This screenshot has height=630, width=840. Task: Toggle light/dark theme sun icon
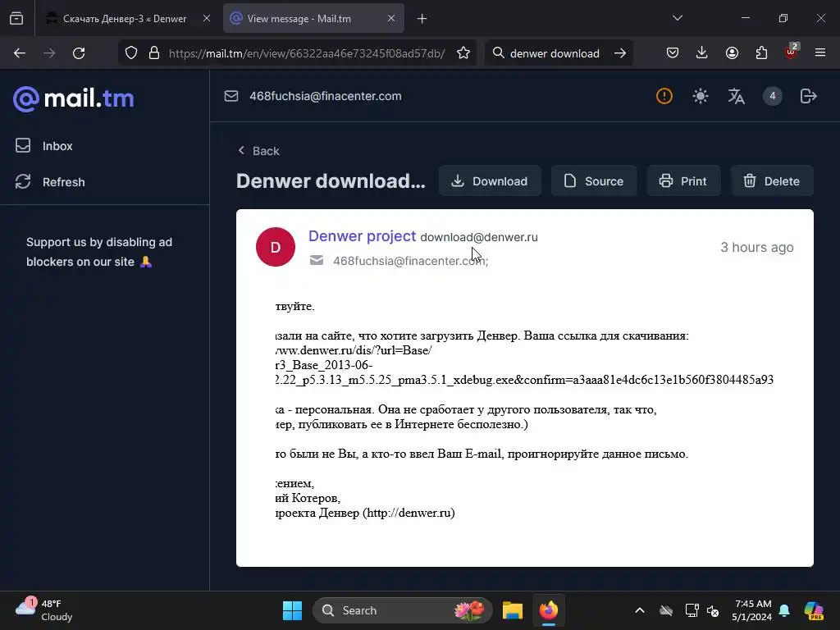point(701,96)
